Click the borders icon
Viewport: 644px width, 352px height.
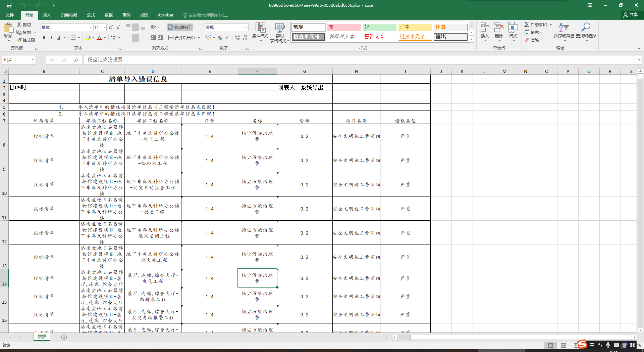tap(73, 38)
